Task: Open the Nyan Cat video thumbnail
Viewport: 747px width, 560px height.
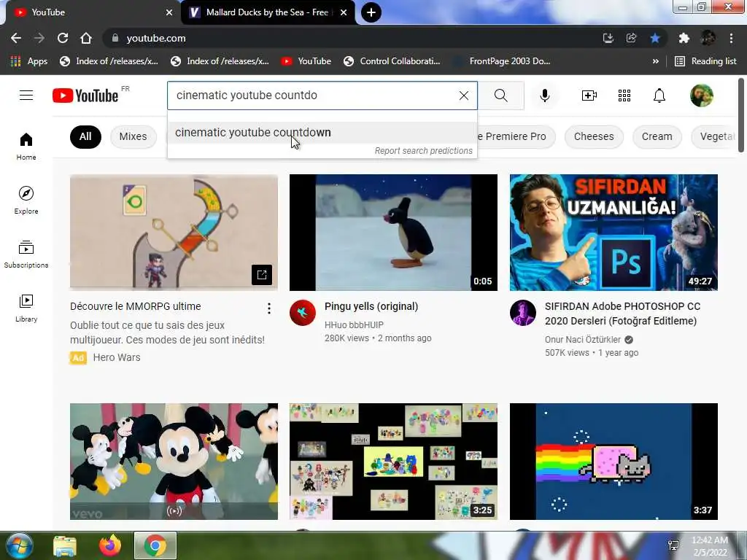Action: coord(614,462)
